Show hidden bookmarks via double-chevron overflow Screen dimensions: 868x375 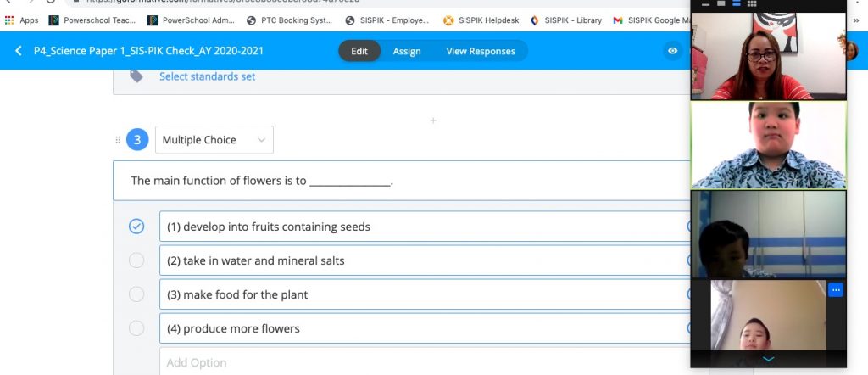[855, 20]
